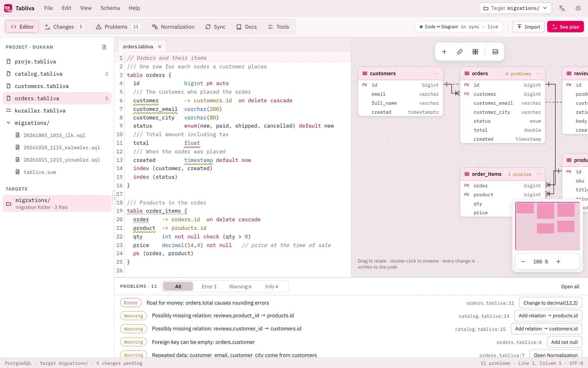
Task: Select the link relation tool in diagram toolbar
Action: (460, 52)
